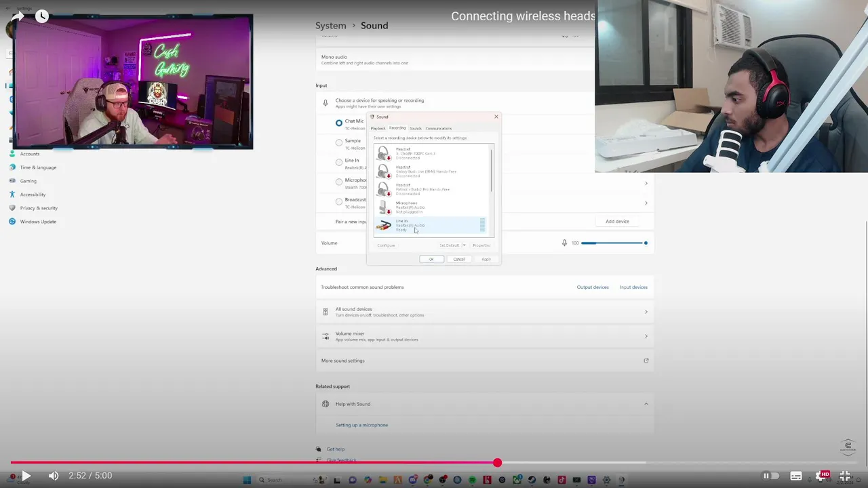Viewport: 868px width, 488px height.
Task: Expand the Microphone Stealth device chevron
Action: (646, 183)
